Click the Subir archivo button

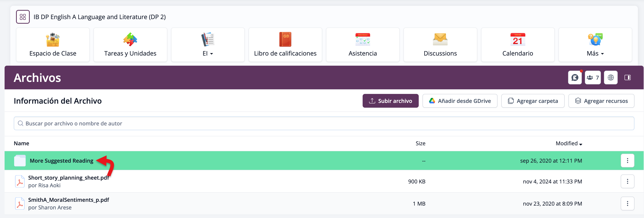coord(390,101)
